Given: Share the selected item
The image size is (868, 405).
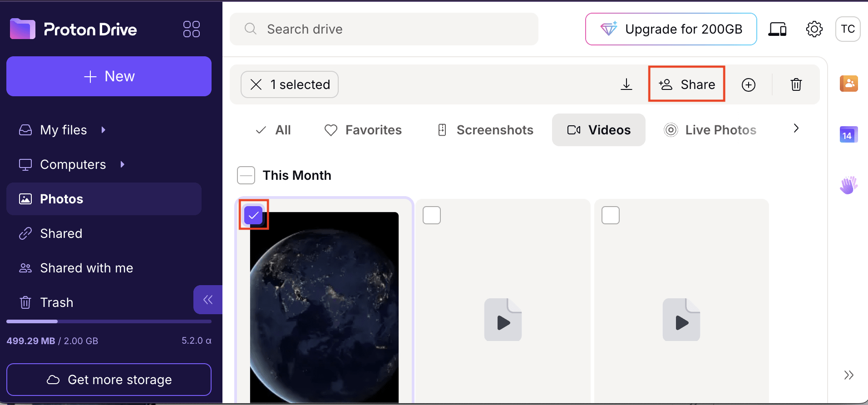Looking at the screenshot, I should [x=687, y=84].
